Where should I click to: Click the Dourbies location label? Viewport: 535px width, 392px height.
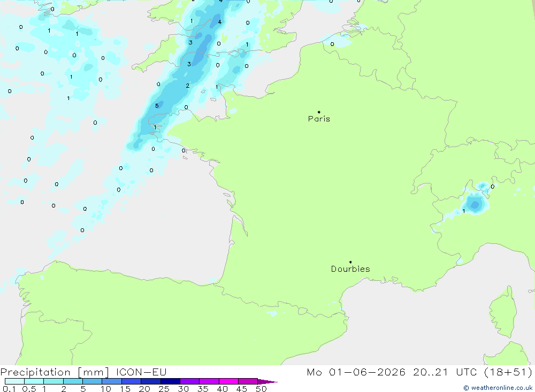point(350,269)
